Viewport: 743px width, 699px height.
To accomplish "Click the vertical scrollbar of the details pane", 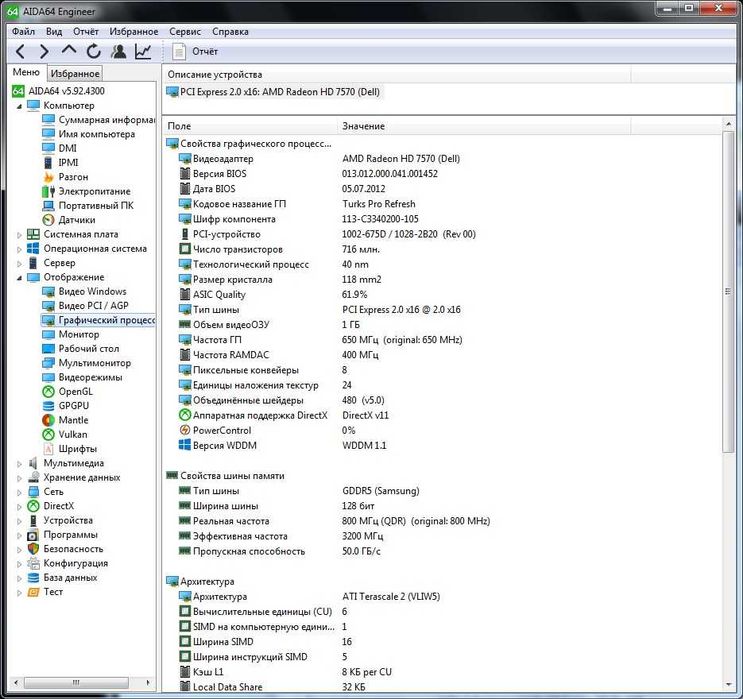I will tap(728, 292).
